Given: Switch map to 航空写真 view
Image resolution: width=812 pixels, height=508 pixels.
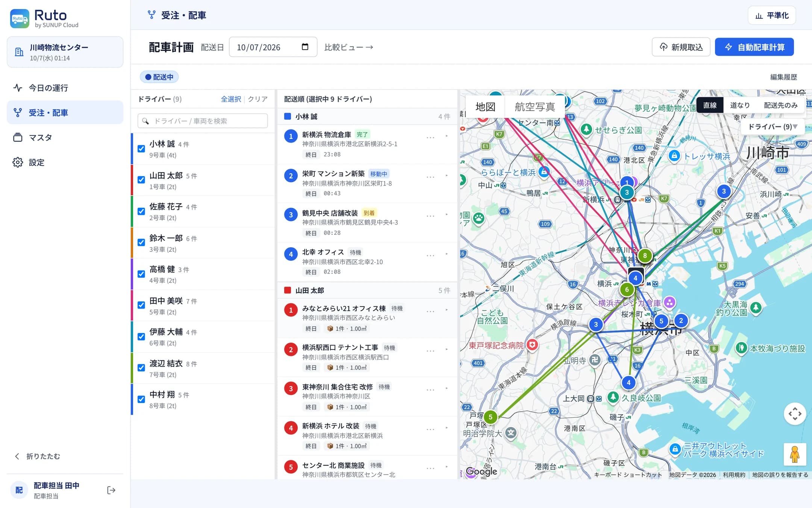Looking at the screenshot, I should tap(535, 107).
